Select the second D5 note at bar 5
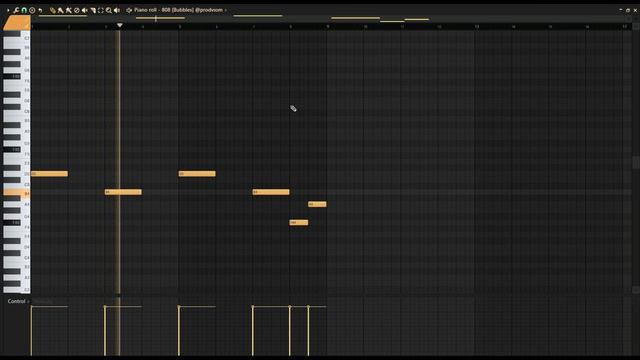 tap(197, 174)
